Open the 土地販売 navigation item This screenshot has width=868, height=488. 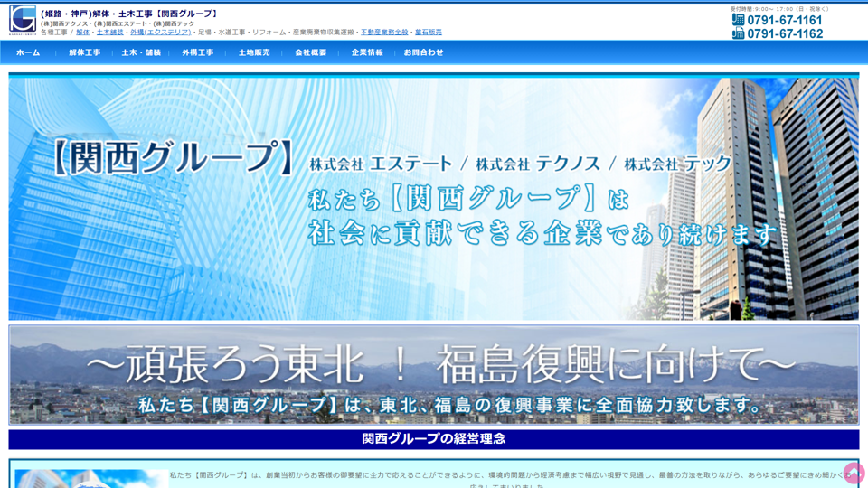[254, 53]
